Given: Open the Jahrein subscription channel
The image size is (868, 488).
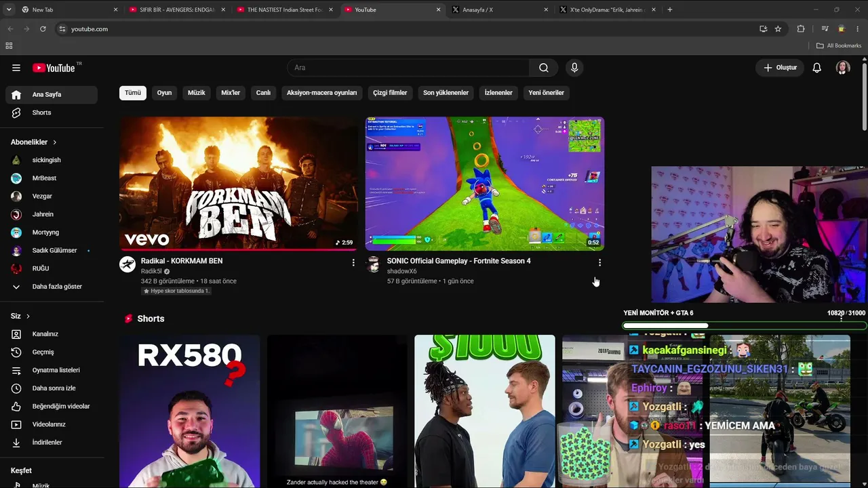Looking at the screenshot, I should (x=52, y=214).
